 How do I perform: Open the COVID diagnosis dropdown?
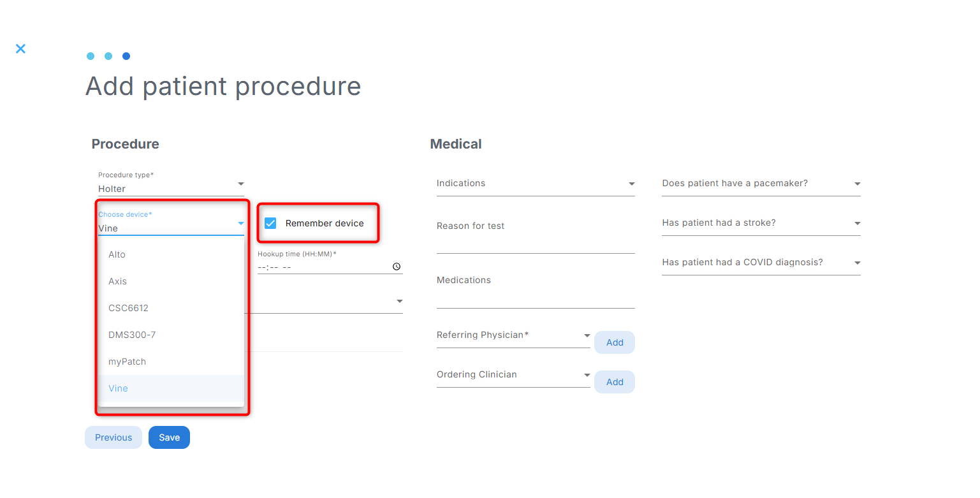click(761, 263)
